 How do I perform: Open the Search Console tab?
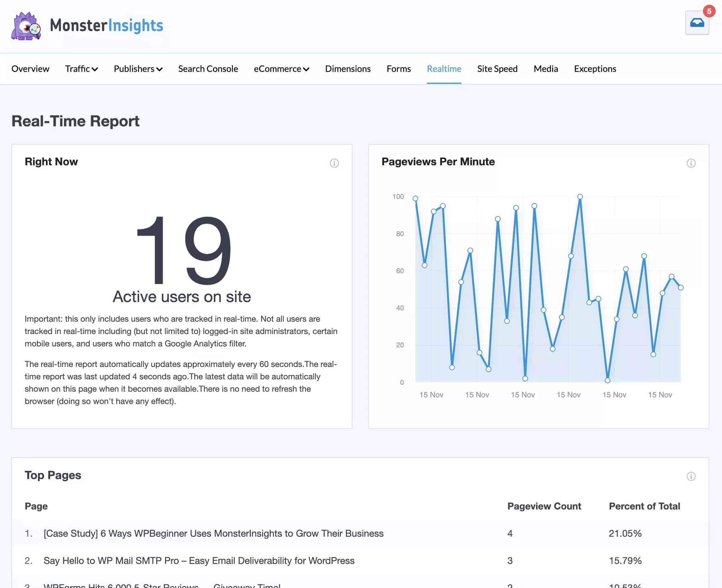[208, 69]
